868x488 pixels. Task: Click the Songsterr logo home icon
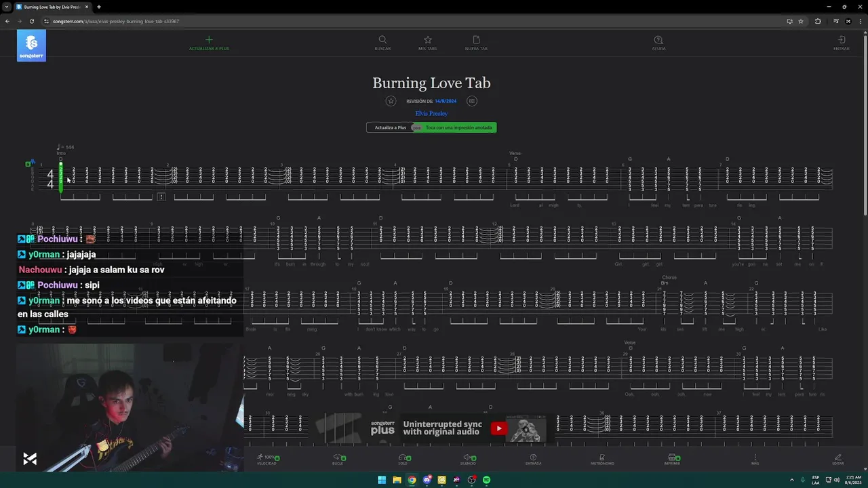[x=31, y=45]
